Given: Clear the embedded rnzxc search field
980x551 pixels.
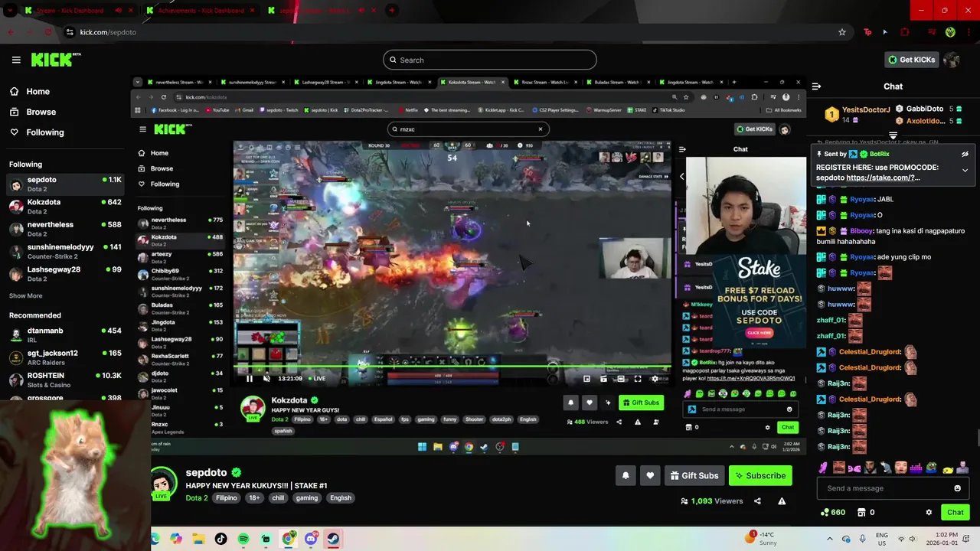Looking at the screenshot, I should point(540,129).
